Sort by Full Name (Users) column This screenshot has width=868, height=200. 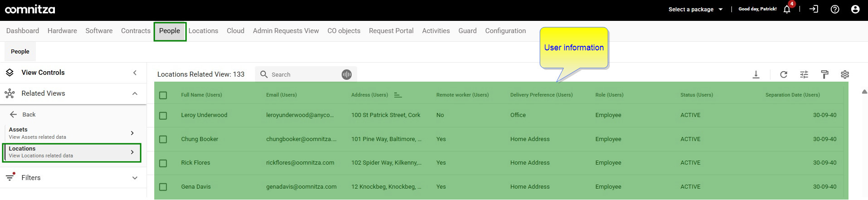pyautogui.click(x=201, y=95)
